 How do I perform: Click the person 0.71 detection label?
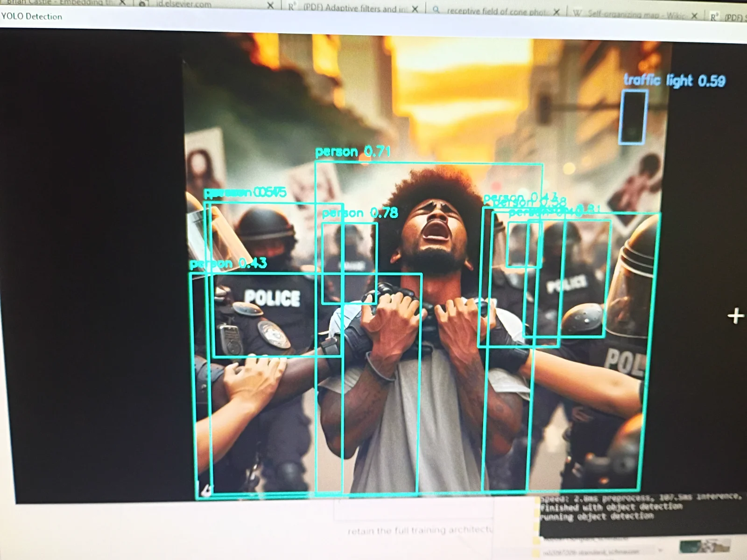[x=352, y=152]
